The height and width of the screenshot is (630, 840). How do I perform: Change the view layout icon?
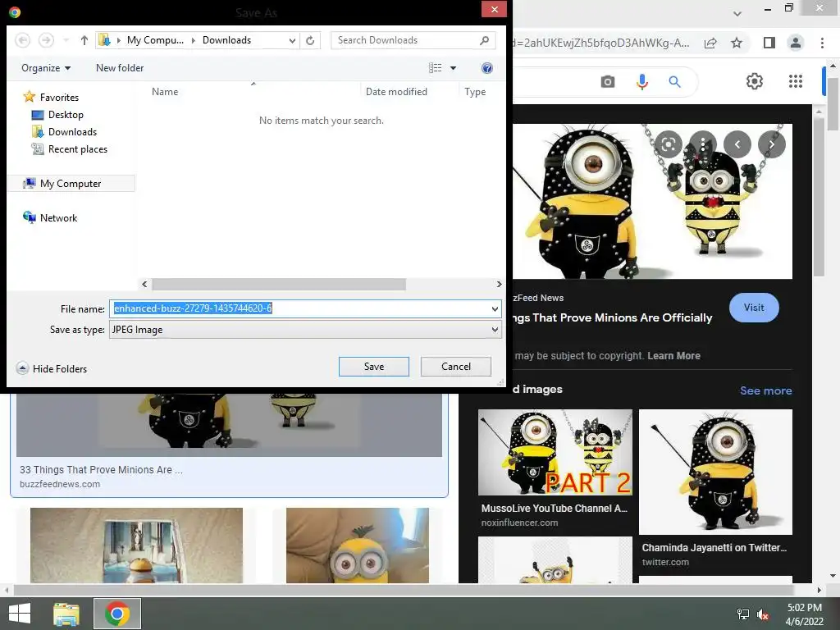coord(436,68)
